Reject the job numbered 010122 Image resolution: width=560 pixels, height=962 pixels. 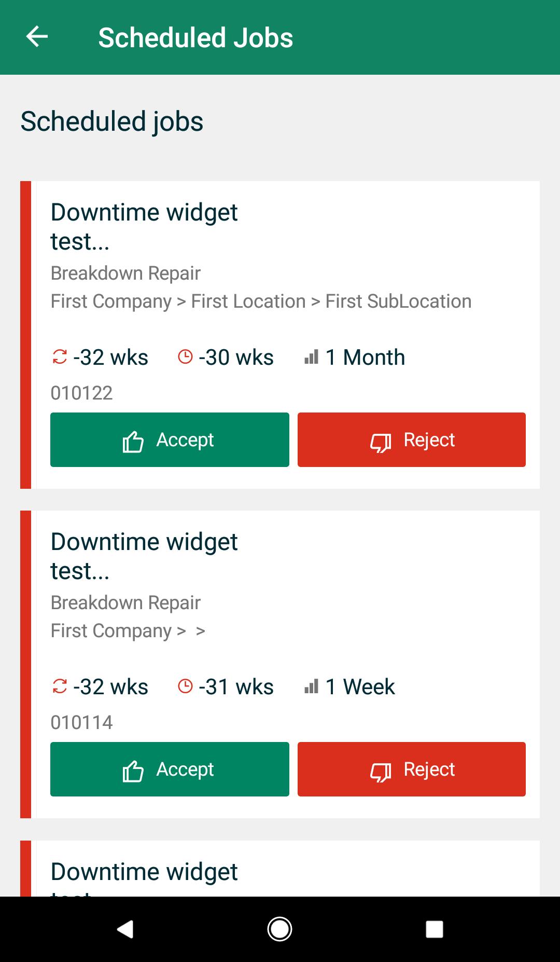tap(412, 439)
